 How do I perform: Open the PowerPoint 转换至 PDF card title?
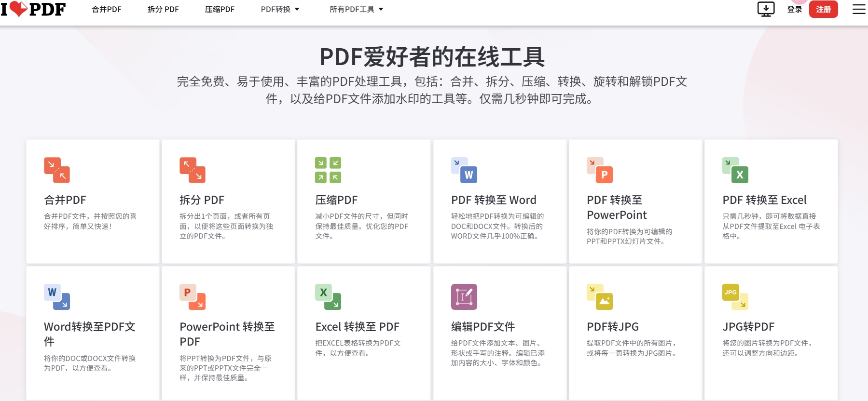227,334
